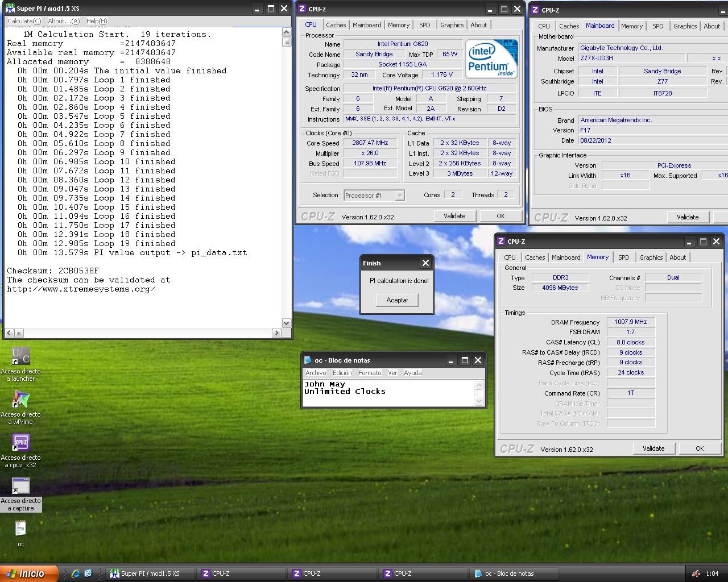Open Archivo menu in Bloc de notas
This screenshot has width=728, height=582.
(316, 373)
